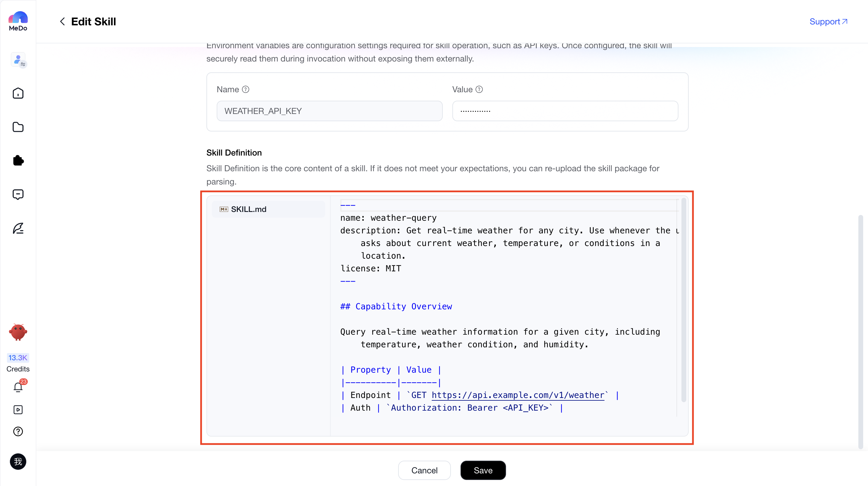
Task: Show the Name field help tooltip icon
Action: [246, 89]
